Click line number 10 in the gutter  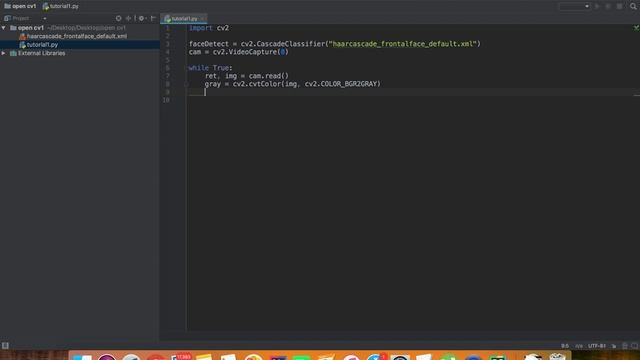tap(166, 100)
